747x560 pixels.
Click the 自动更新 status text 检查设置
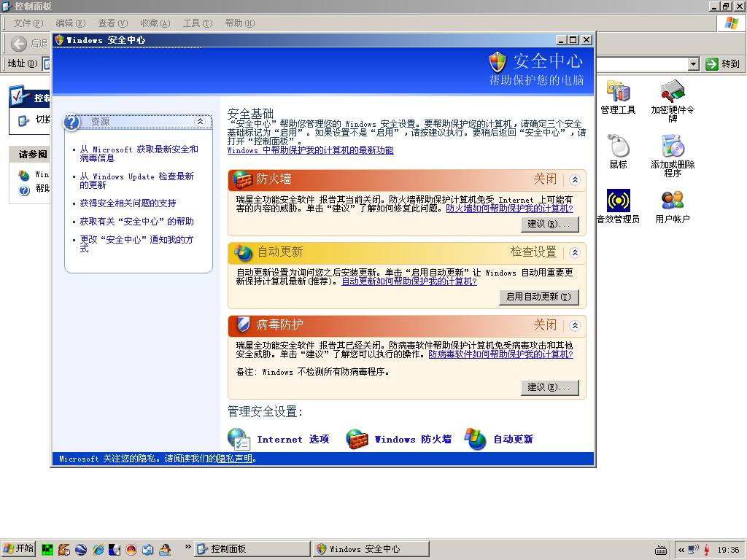(533, 252)
